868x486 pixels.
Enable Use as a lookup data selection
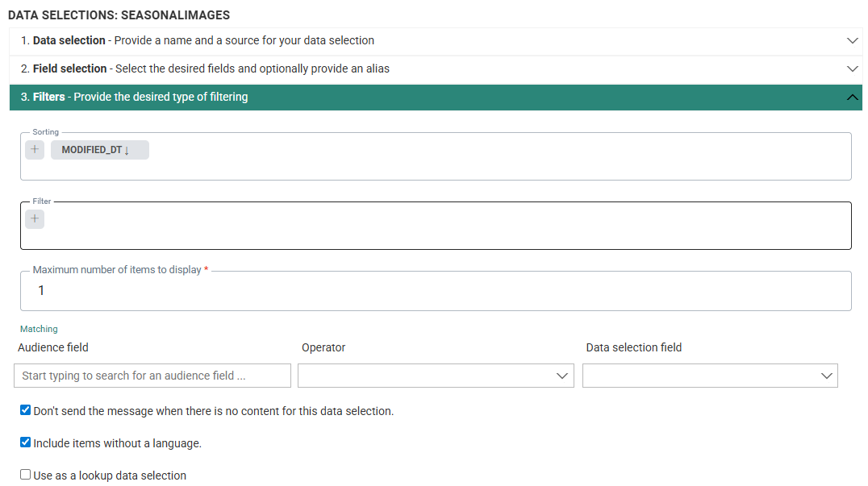coord(25,475)
